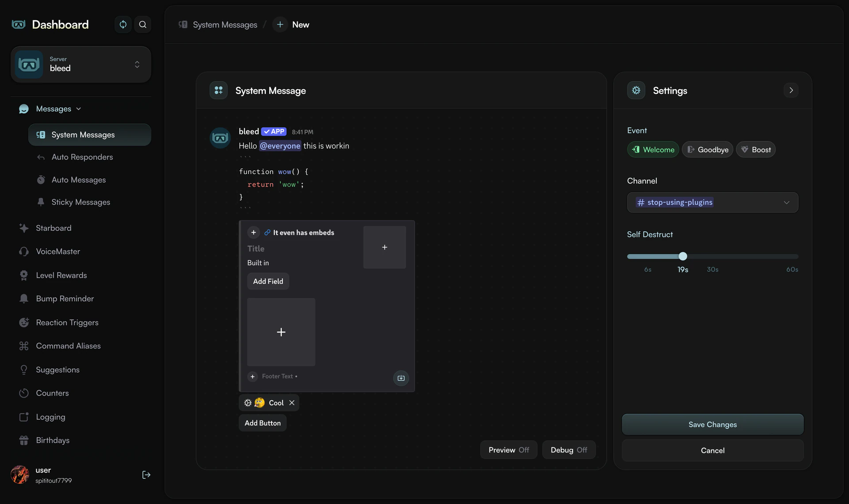849x504 pixels.
Task: Collapse the Settings panel with chevron
Action: pos(791,90)
